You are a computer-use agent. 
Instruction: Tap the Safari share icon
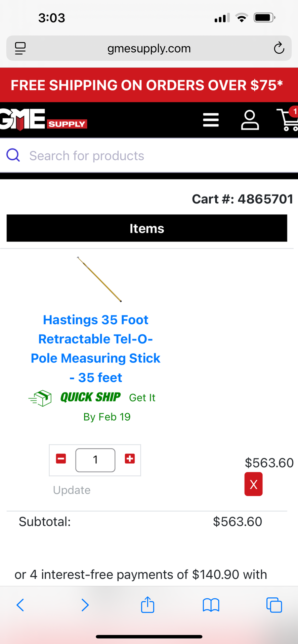click(147, 605)
